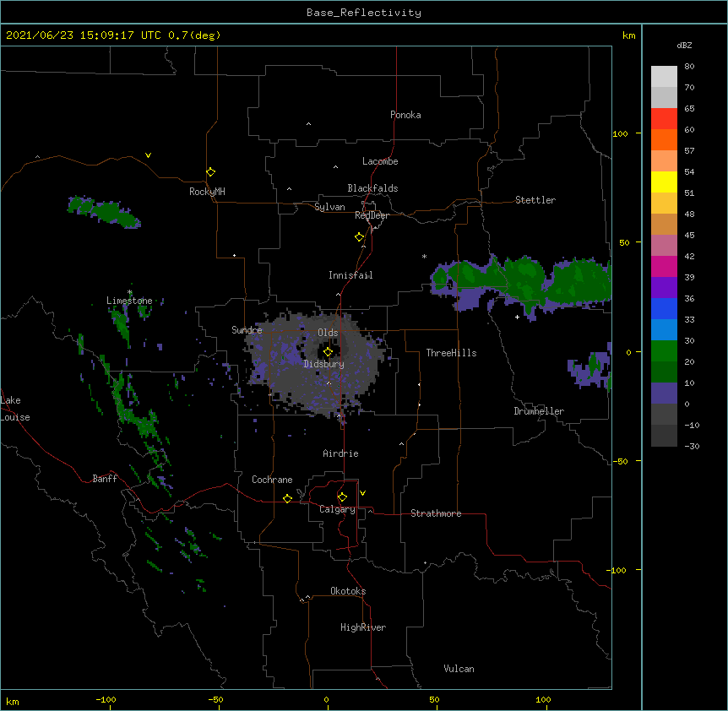Click the yellow diamond marker near RockyMH

[x=211, y=172]
